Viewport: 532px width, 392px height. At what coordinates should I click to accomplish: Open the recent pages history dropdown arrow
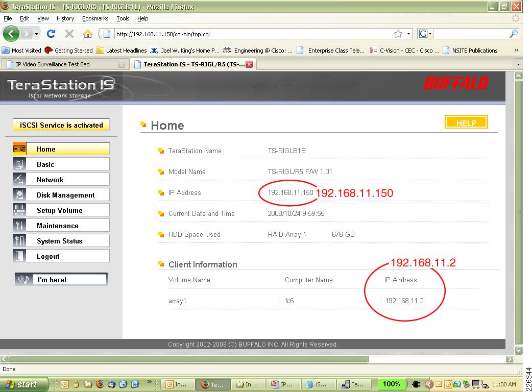click(x=36, y=34)
